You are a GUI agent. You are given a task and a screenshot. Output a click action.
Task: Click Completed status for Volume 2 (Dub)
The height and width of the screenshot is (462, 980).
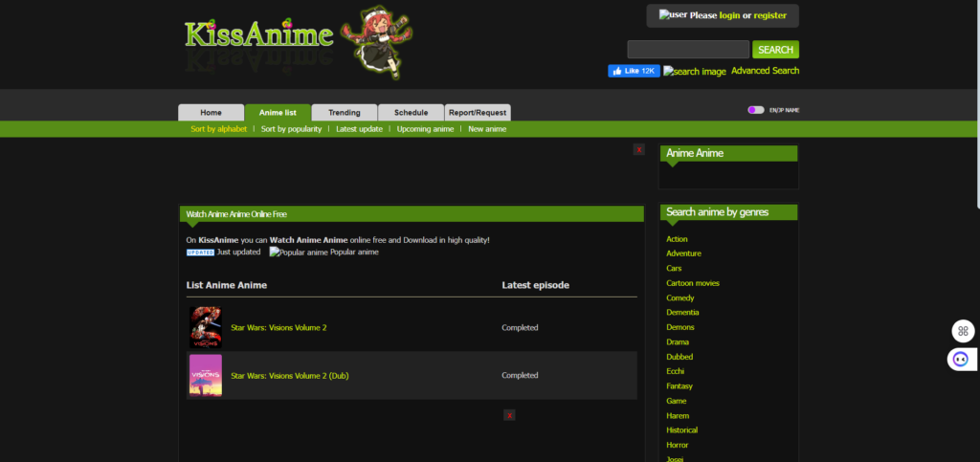pos(520,376)
